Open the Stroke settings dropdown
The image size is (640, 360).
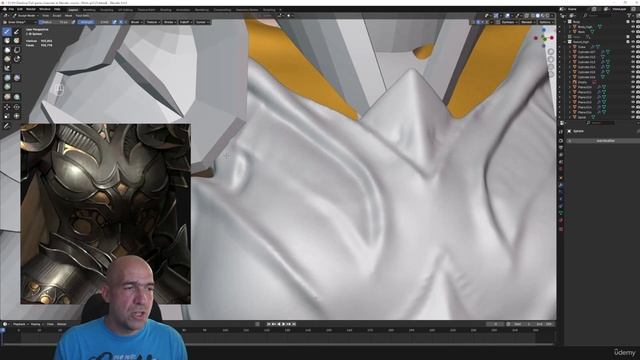(x=170, y=22)
